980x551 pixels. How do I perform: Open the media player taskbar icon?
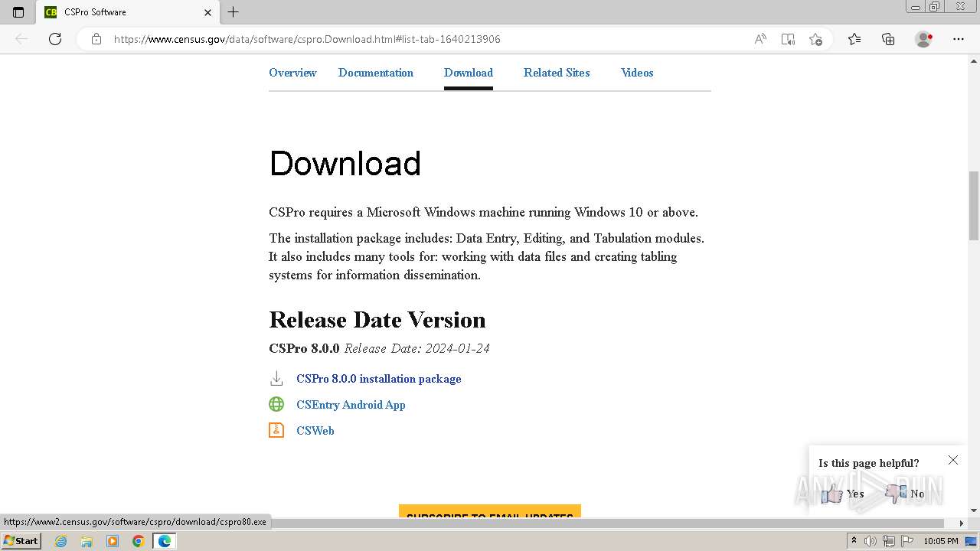(113, 541)
